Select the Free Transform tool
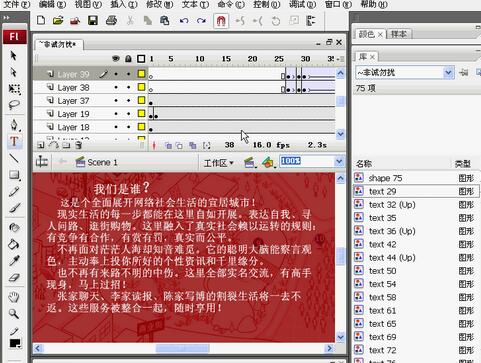Image resolution: width=481 pixels, height=363 pixels. coord(14,89)
